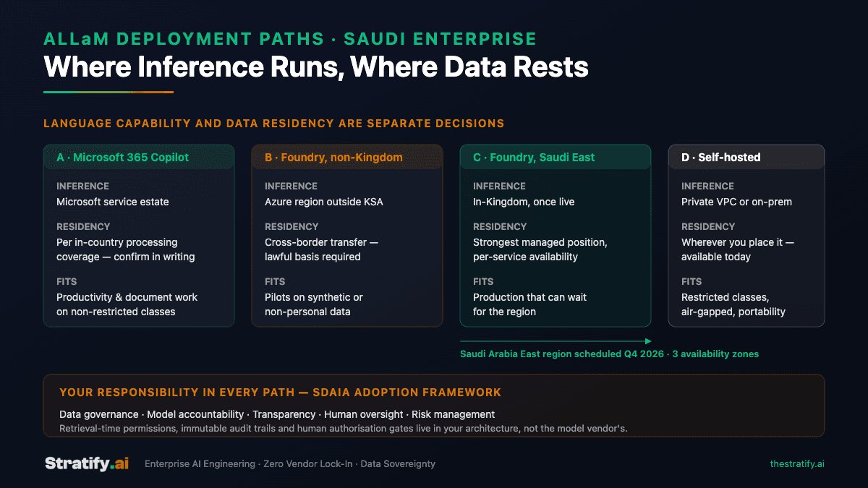
Task: Open the thestratify.ai link
Action: tap(797, 464)
